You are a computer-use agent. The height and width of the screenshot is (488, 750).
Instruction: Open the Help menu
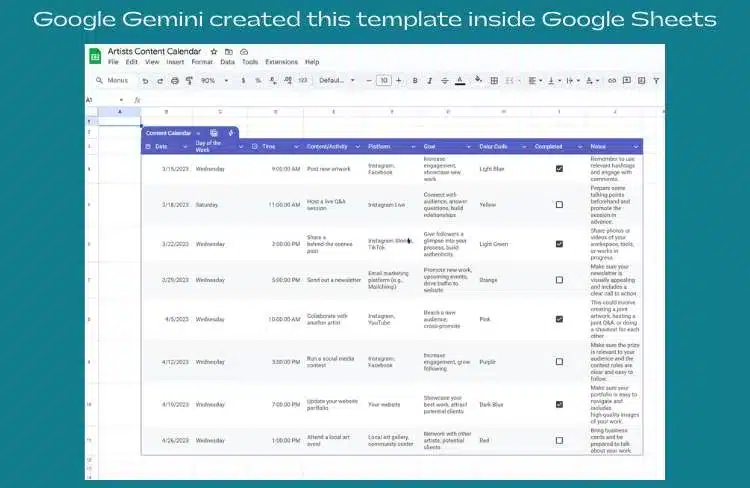(312, 62)
